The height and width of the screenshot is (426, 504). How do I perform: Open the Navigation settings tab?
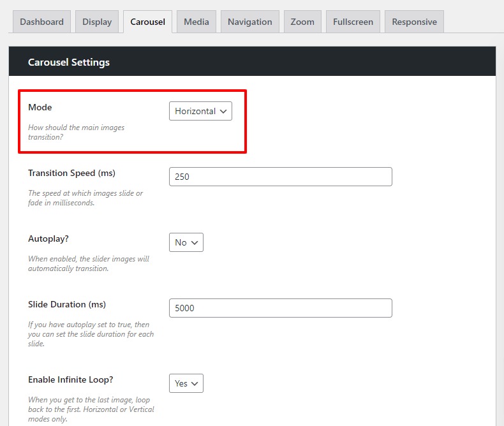click(249, 22)
